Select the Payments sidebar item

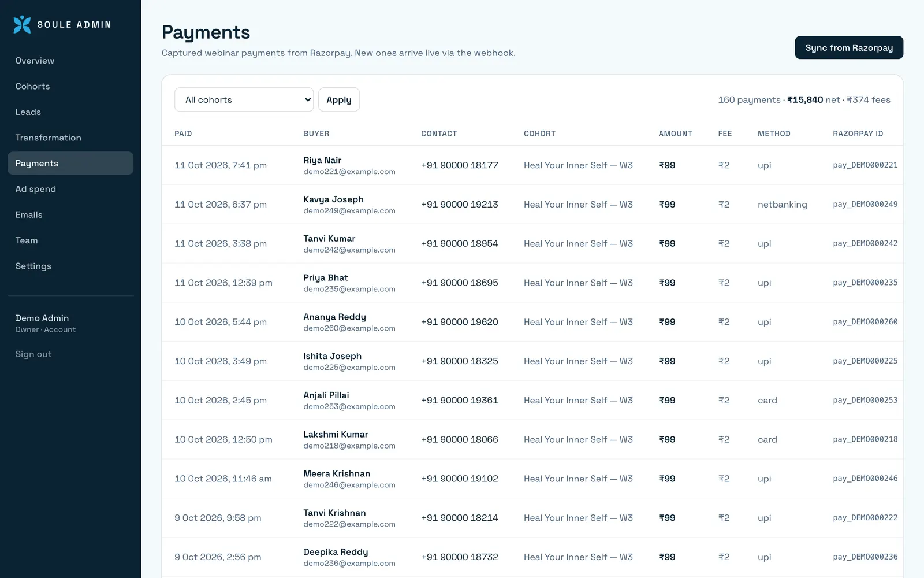(x=70, y=163)
